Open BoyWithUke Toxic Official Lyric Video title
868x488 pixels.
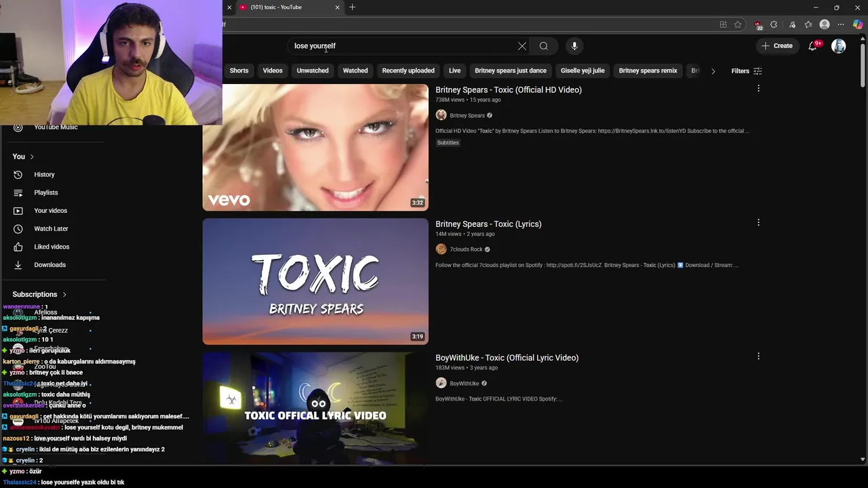tap(507, 358)
